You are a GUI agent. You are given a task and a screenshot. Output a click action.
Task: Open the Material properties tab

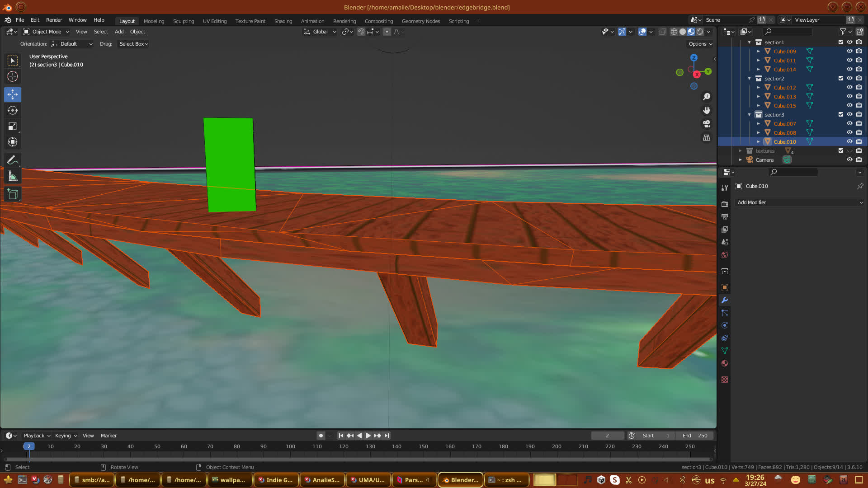(725, 363)
